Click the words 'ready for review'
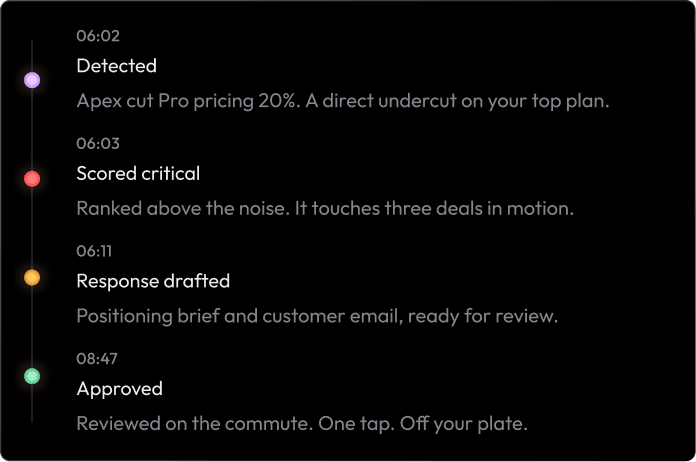The height and width of the screenshot is (462, 696). click(482, 316)
